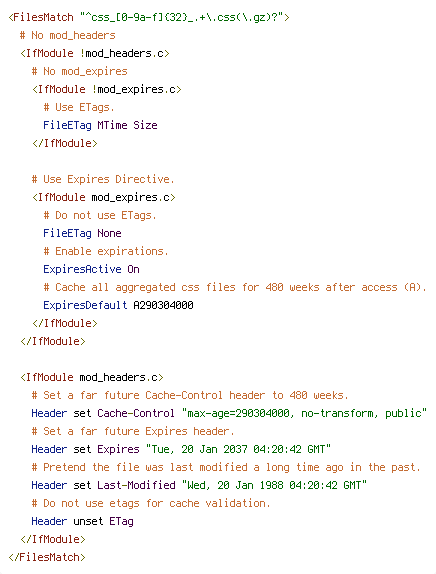Click the '# Enable expirations.' comment
436x574 pixels.
106,251
